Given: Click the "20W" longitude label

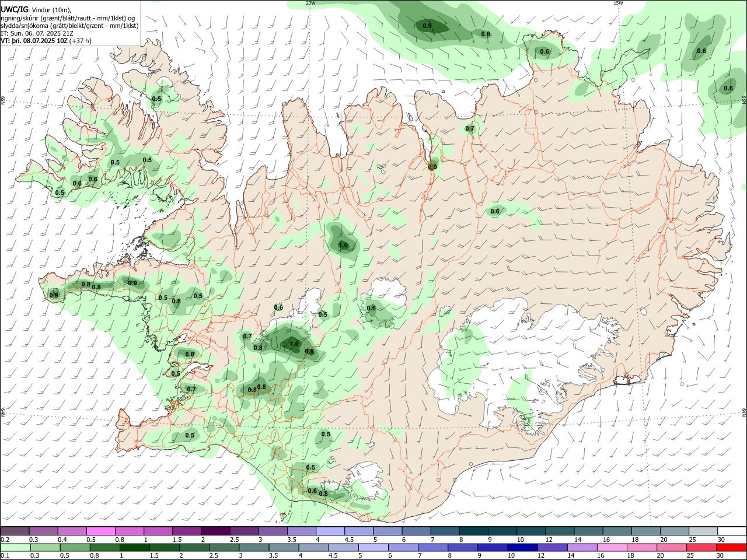Looking at the screenshot, I should coord(310,3).
